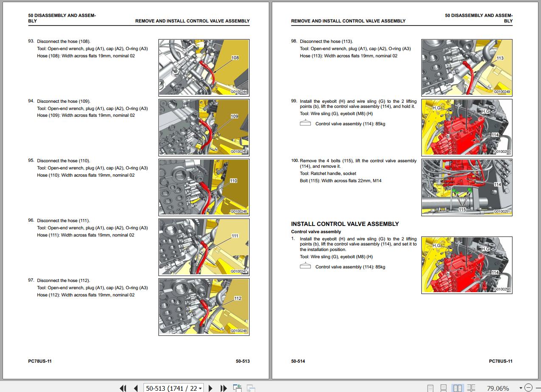The height and width of the screenshot is (392, 541).
Task: Click the left page header 'REMOVE AND INSTALL CONTROL VALVE ASSEMBLY'
Action: [192, 21]
